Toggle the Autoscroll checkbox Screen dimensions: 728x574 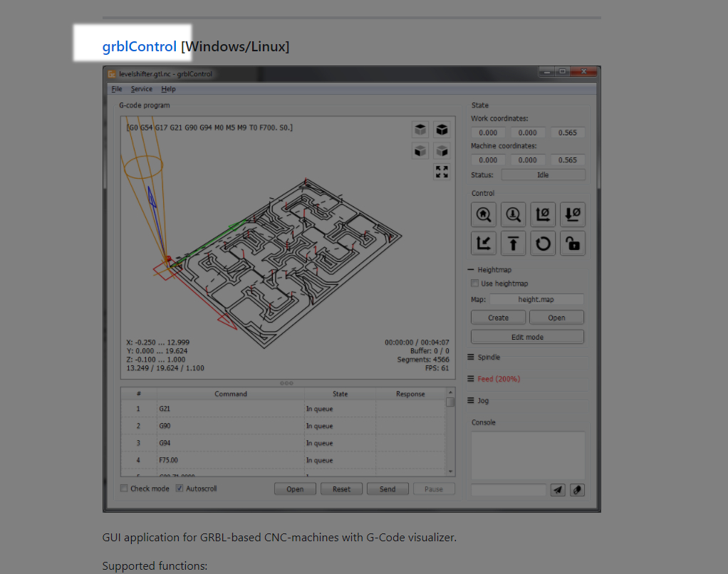tap(180, 488)
